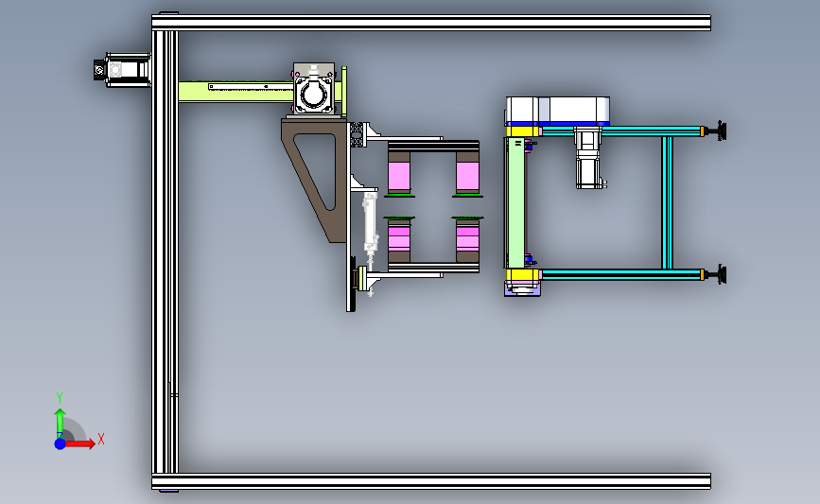
Task: Select the light green vertical plate
Action: point(515,203)
